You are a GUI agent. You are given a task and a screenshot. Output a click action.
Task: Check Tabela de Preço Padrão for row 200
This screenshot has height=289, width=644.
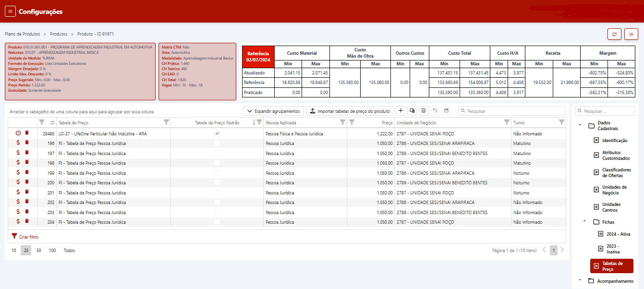pyautogui.click(x=217, y=182)
